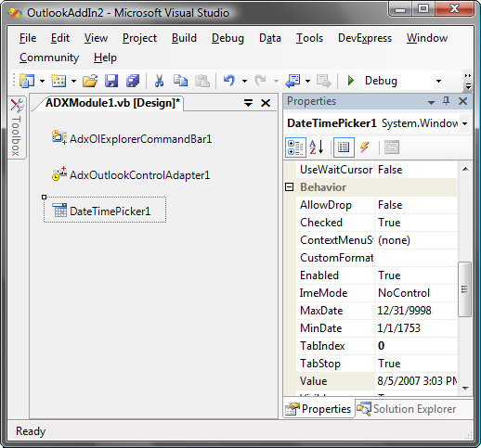Open the Tools menu

(x=309, y=38)
